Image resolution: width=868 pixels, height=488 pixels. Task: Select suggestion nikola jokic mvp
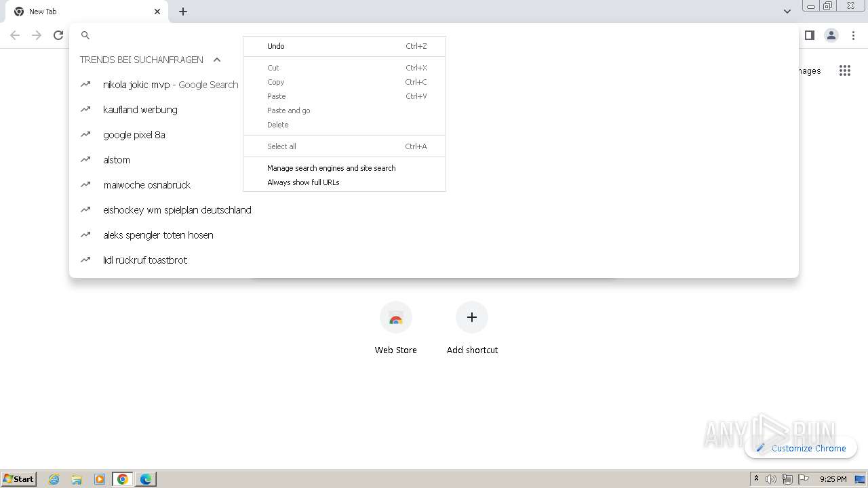pos(434,85)
